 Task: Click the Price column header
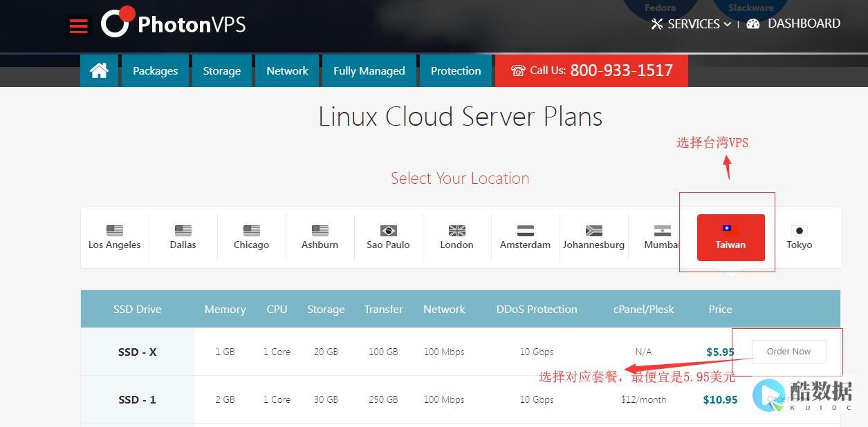pyautogui.click(x=720, y=310)
